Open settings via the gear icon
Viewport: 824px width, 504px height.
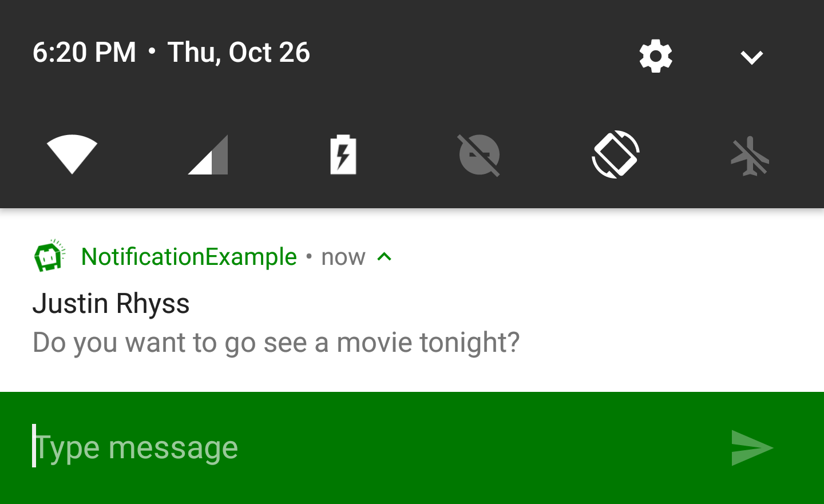656,56
